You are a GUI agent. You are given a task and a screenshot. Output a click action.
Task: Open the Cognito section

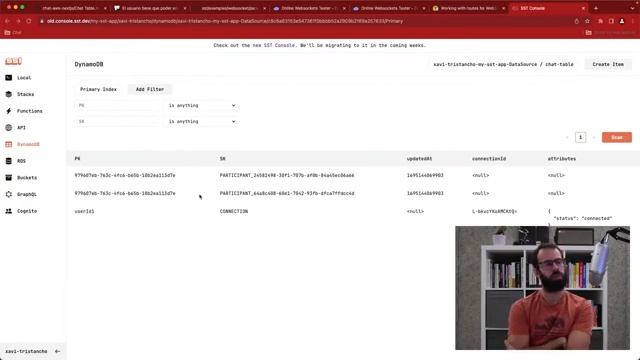21,211
